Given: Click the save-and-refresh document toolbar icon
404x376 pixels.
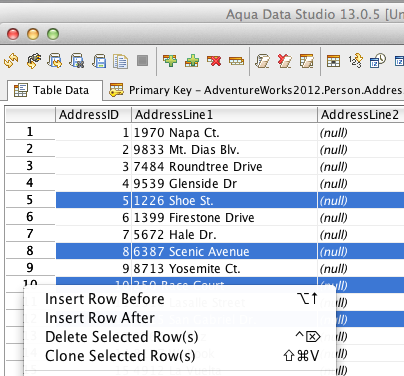Looking at the screenshot, I should point(55,61).
